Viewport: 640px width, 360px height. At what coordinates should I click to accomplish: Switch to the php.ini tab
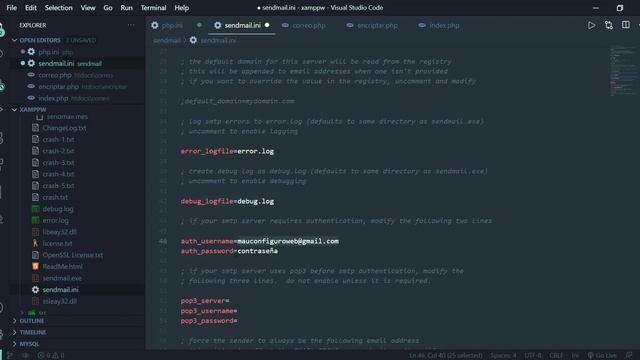pos(172,25)
